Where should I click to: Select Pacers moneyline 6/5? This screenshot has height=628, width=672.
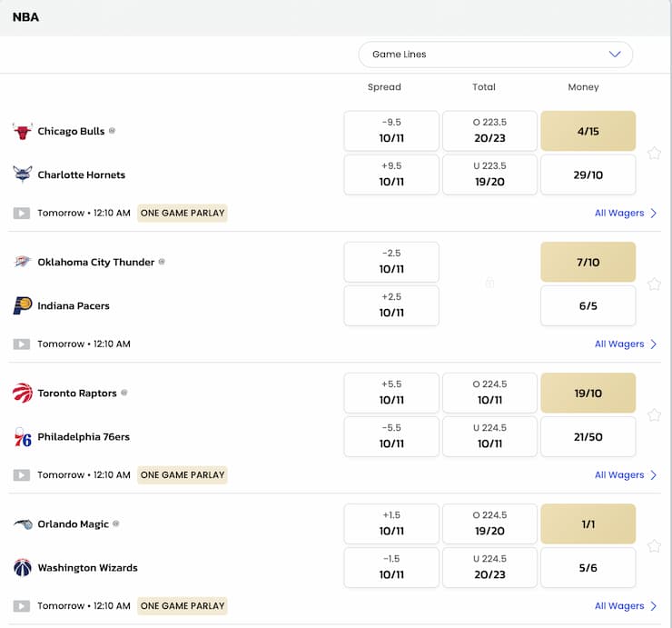588,305
